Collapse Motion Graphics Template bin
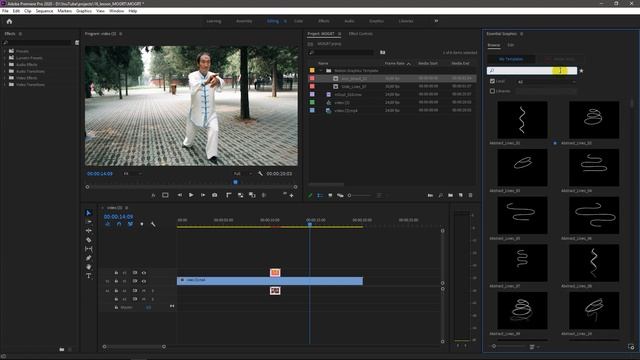The height and width of the screenshot is (360, 640). coord(321,71)
